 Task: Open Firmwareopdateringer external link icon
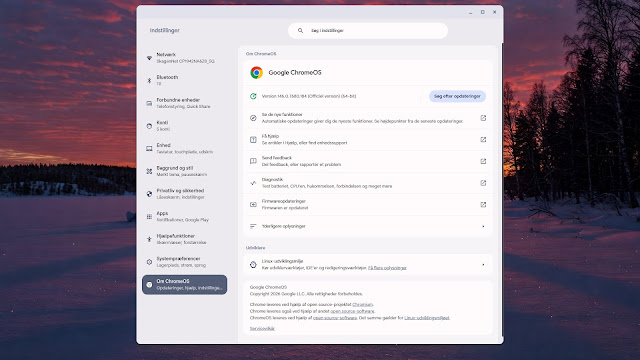pyautogui.click(x=483, y=204)
